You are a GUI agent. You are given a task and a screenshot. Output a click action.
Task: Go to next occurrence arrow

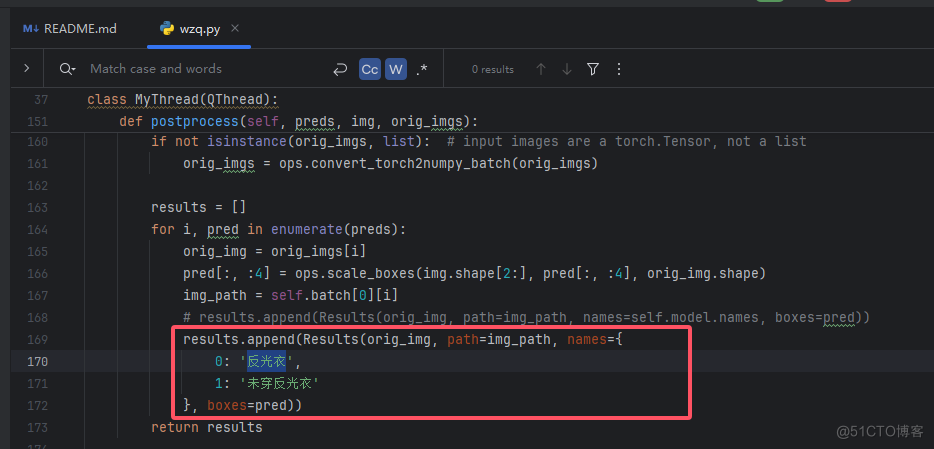[x=567, y=69]
